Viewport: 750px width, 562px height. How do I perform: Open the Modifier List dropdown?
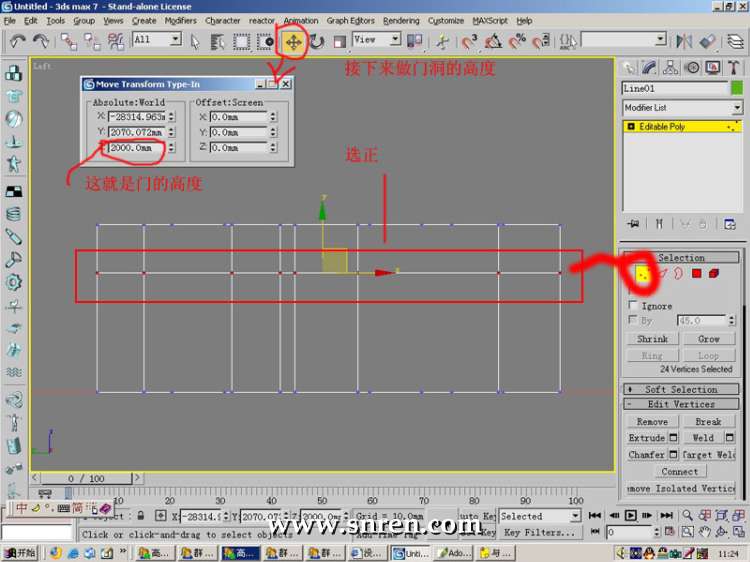[737, 107]
